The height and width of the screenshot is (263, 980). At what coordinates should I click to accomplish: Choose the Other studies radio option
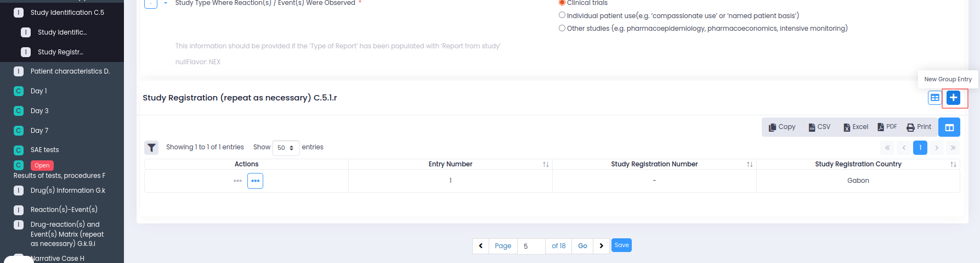[x=562, y=28]
